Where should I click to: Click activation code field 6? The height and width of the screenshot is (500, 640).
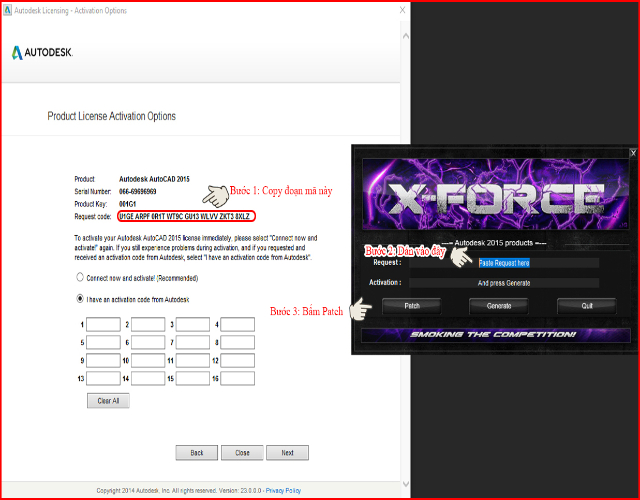148,342
